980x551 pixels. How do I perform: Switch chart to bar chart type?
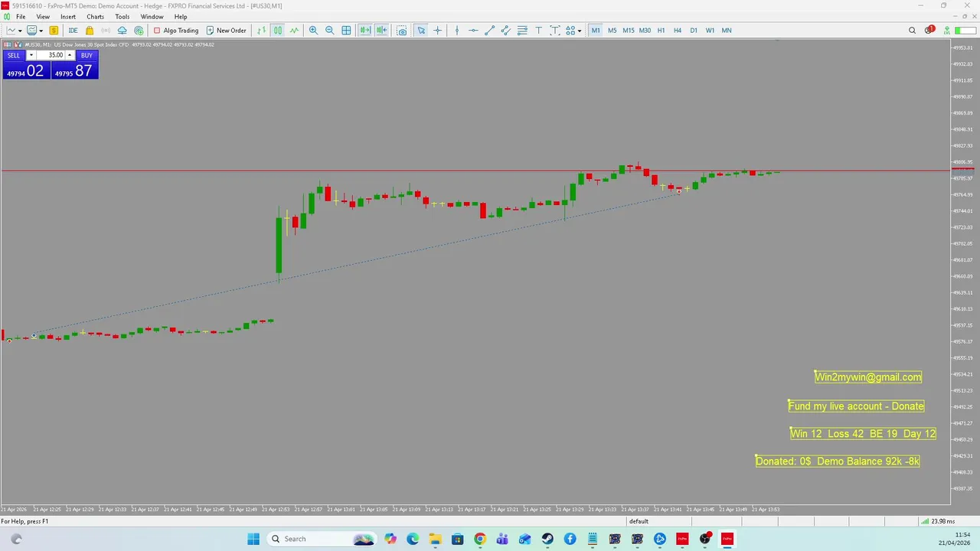pyautogui.click(x=261, y=31)
